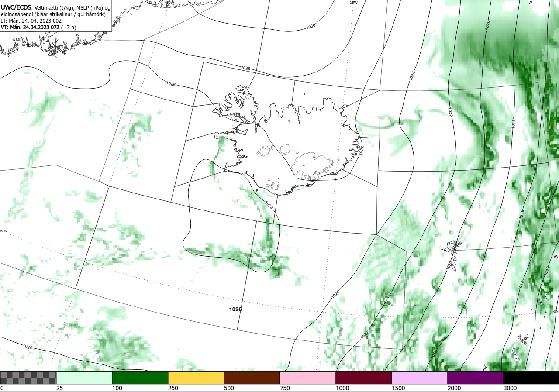Click the "15W" longitude label

click(353, 3)
